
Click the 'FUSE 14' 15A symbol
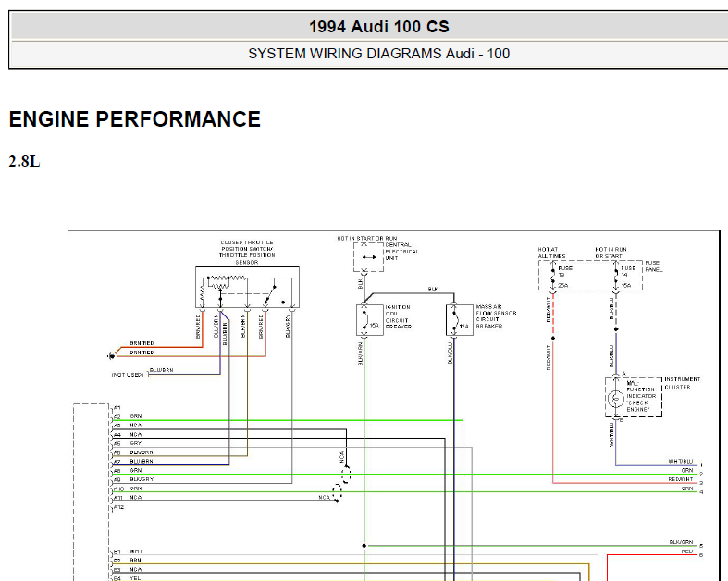click(x=616, y=277)
